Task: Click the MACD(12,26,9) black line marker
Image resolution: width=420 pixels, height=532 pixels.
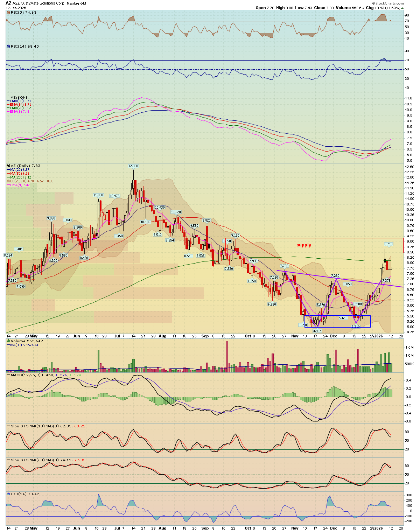Action: coord(8,375)
